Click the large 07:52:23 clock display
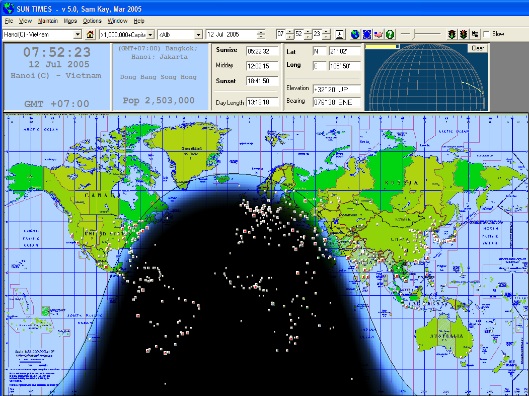The image size is (529, 396). point(57,52)
